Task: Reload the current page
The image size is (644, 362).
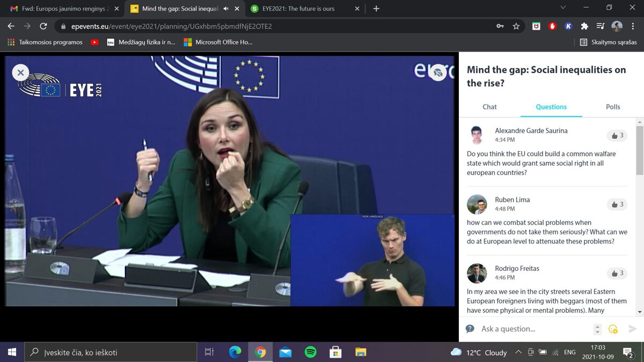Action: pos(43,26)
